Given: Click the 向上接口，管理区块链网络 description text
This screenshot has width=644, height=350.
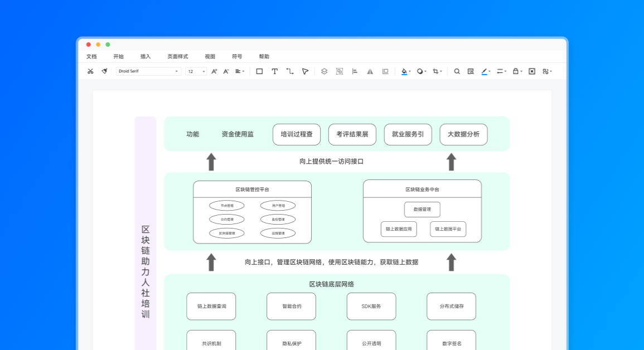Looking at the screenshot, I should tap(331, 262).
